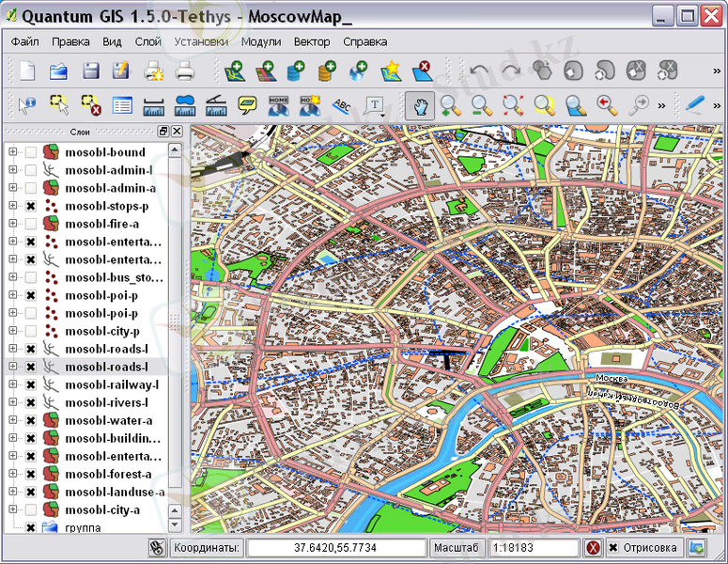Viewport: 728px width, 564px height.
Task: Select features tool with yellow box
Action: tap(59, 105)
